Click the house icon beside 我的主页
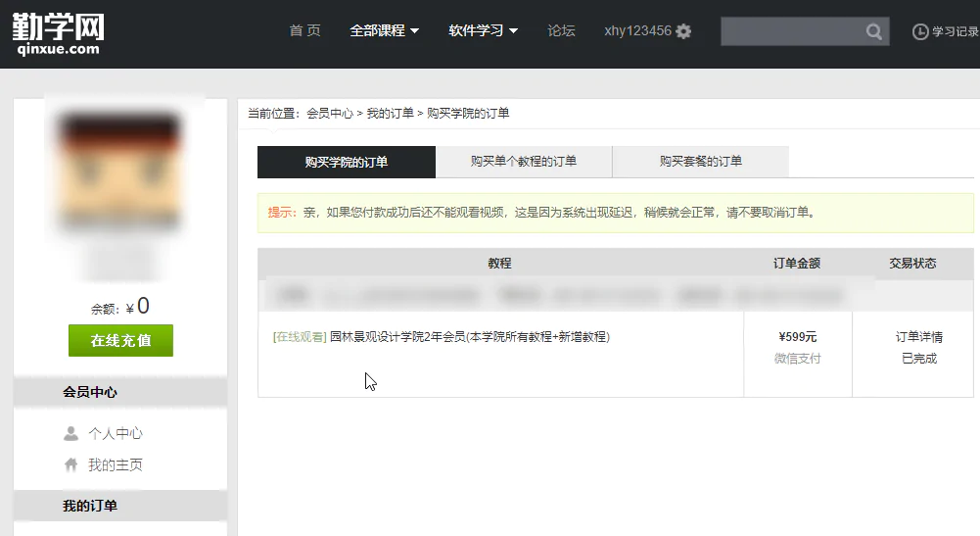Image resolution: width=980 pixels, height=536 pixels. click(71, 464)
